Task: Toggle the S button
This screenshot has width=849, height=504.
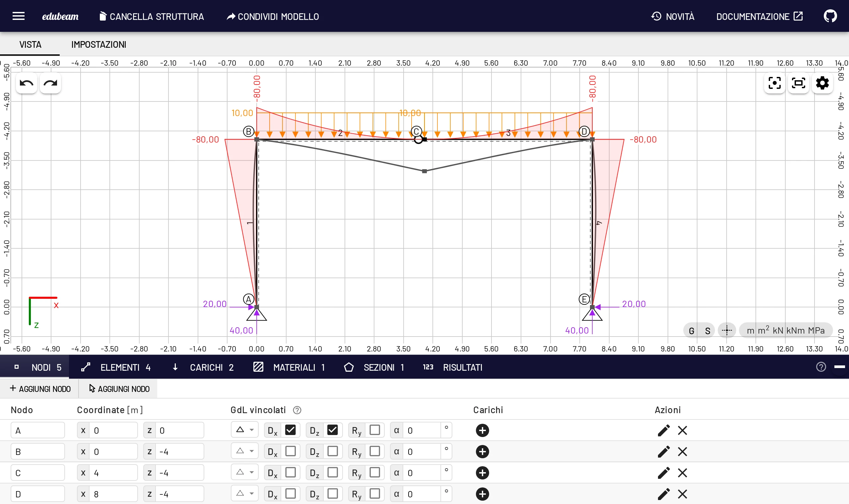Action: point(707,331)
